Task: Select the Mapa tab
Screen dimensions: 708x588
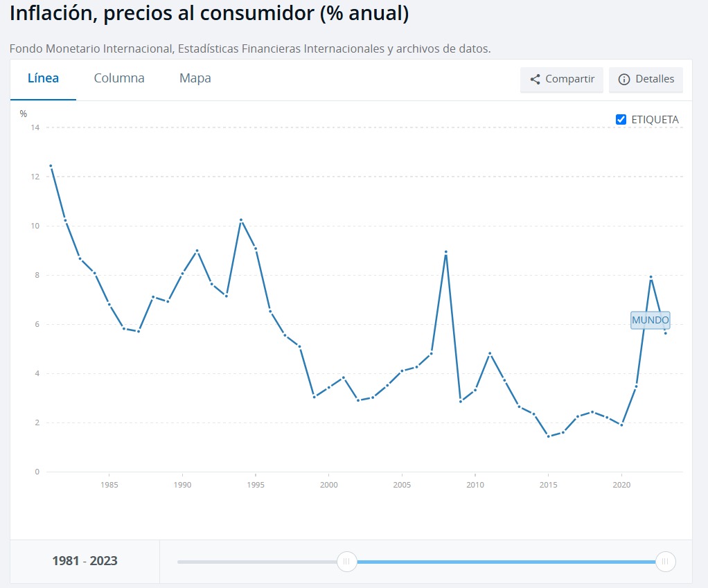Action: [x=195, y=78]
